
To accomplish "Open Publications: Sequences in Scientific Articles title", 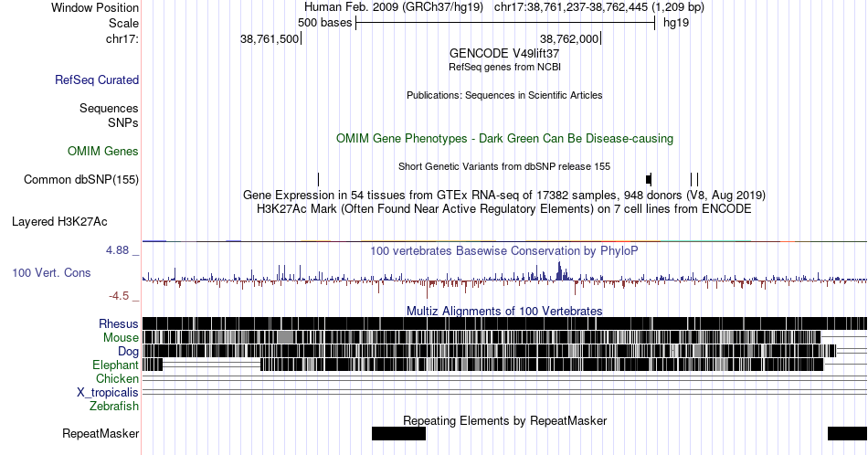I will coord(504,95).
